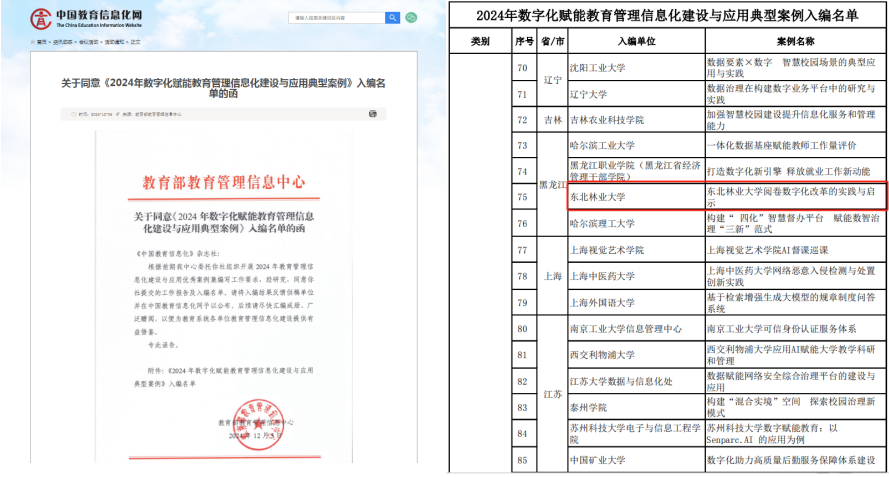The height and width of the screenshot is (477, 889).
Task: Click the 上海视觉艺术学院AI督课巡课 case name
Action: [761, 250]
